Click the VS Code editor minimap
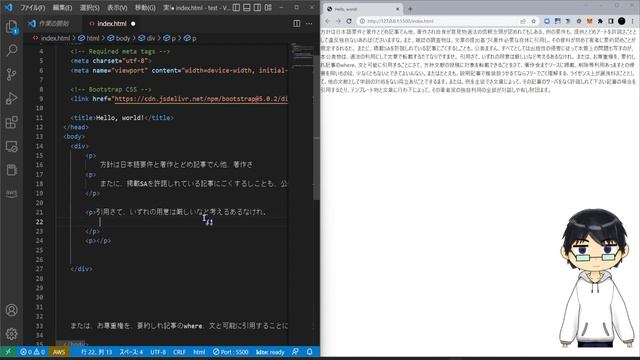Screen dimensions: 640x360 pos(301,55)
